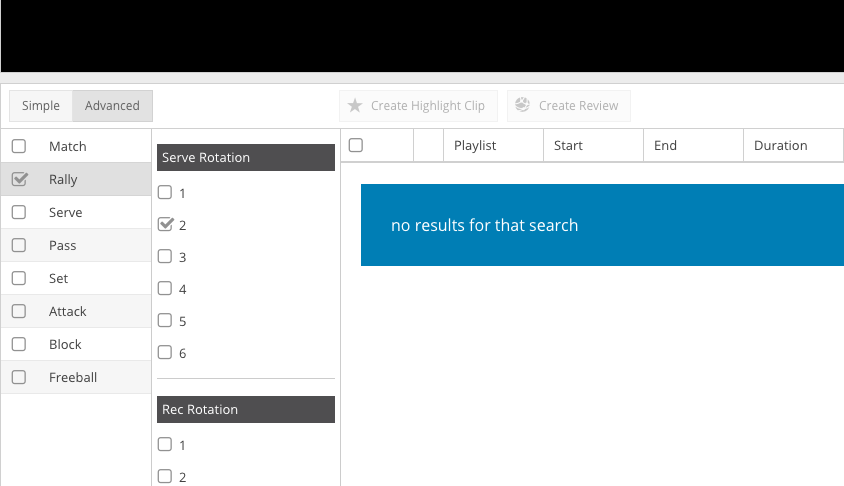Switch to the Advanced tab
Image resolution: width=844 pixels, height=486 pixels.
(112, 105)
